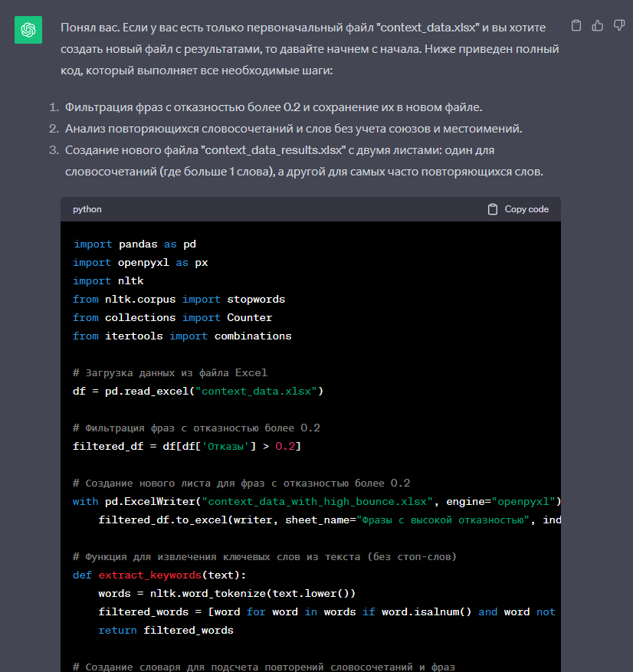This screenshot has width=633, height=672.
Task: Click the comment "Загрузка данных из файла Excel"
Action: [170, 372]
